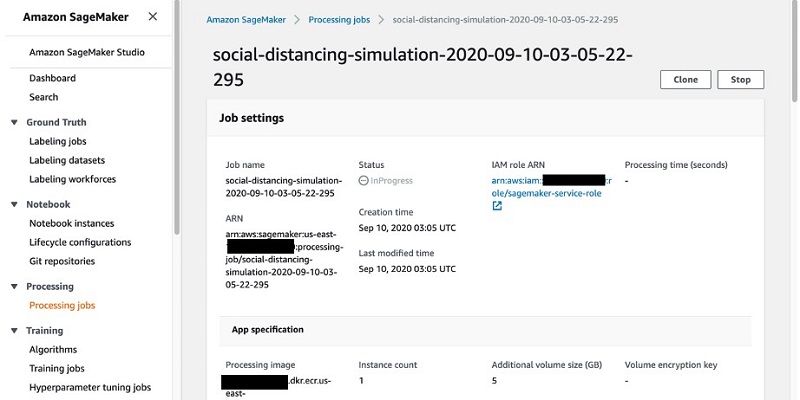Screen dimensions: 800x400
Task: Close the Amazon SageMaker sidebar panel
Action: pos(153,17)
